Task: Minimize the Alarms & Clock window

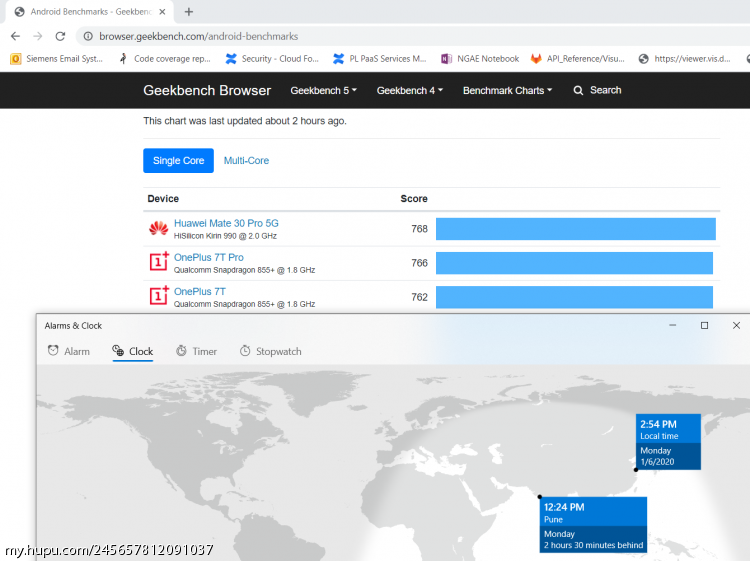Action: [673, 325]
